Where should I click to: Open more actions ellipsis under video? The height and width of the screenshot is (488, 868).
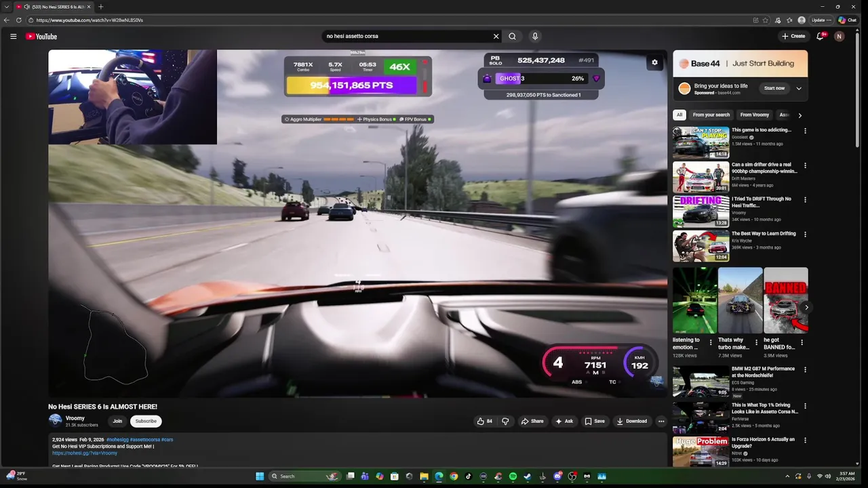[661, 421]
